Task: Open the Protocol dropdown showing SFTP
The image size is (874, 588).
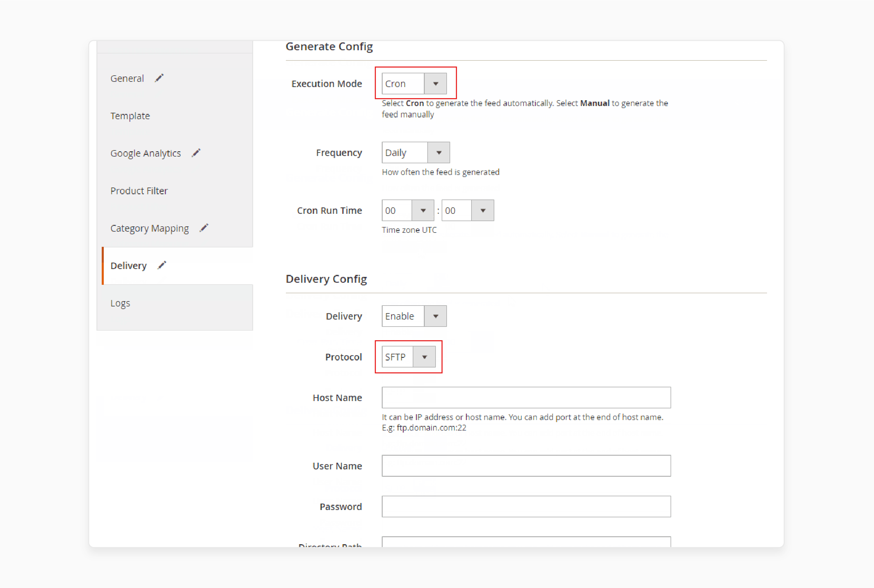Action: (x=409, y=357)
